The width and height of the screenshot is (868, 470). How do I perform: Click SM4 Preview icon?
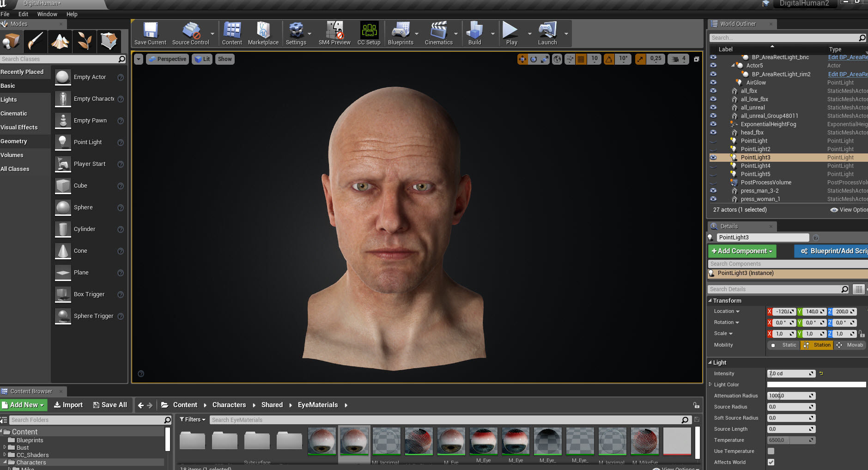[334, 33]
